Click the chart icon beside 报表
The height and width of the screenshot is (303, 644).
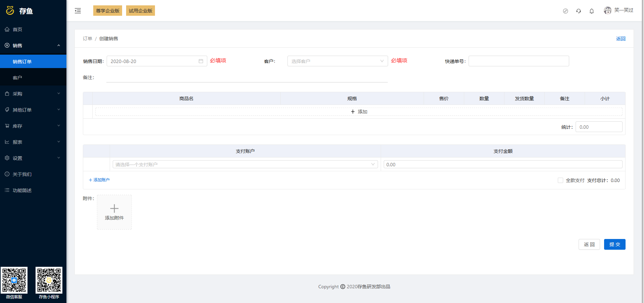pos(7,142)
